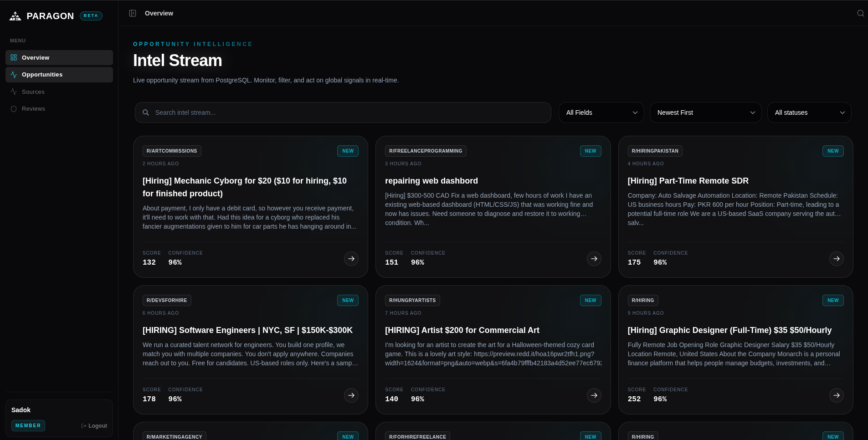Click the logout icon beside Logout
Screen dimensions: 868x440
[84, 426]
